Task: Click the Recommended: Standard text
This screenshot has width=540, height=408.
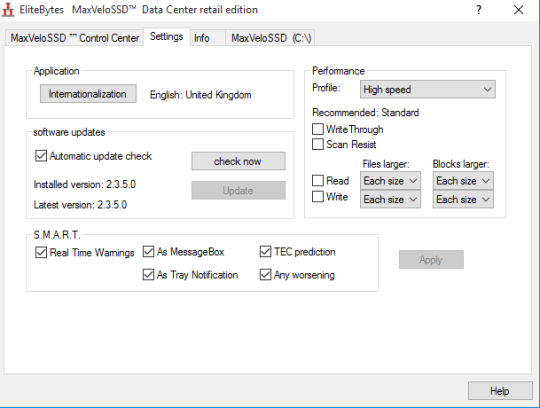Action: 366,113
